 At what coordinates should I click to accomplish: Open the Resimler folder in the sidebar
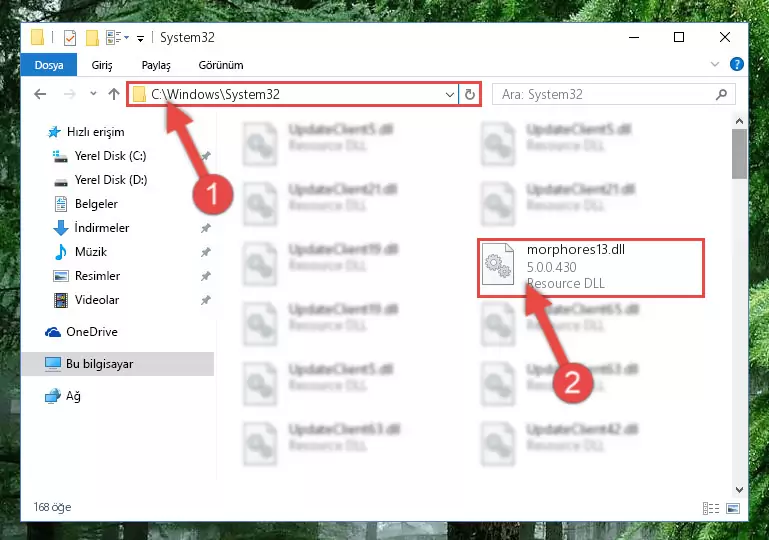(x=97, y=276)
